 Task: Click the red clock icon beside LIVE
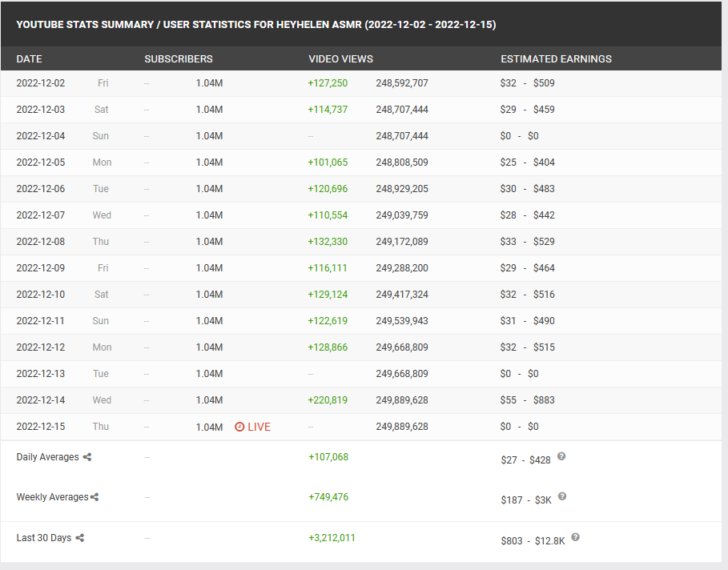[x=239, y=427]
